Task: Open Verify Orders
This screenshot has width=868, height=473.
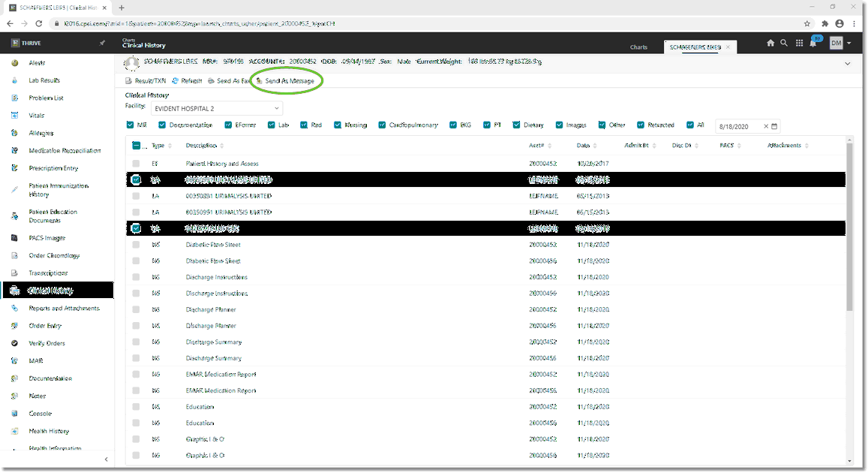Action: pos(47,343)
